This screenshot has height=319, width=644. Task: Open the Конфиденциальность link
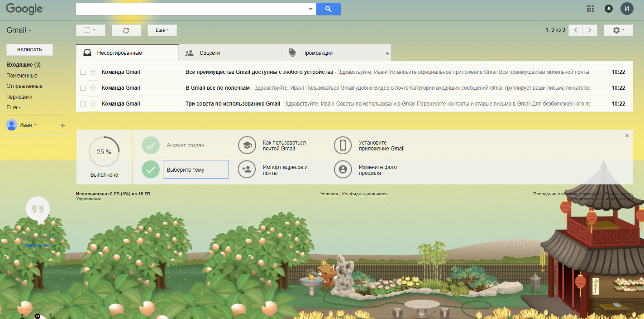tap(365, 194)
